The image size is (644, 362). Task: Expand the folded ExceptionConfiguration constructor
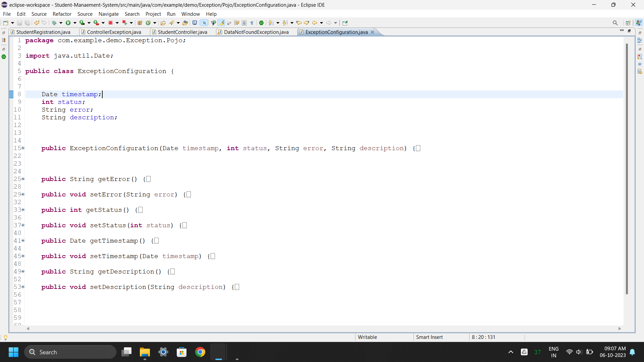point(23,148)
